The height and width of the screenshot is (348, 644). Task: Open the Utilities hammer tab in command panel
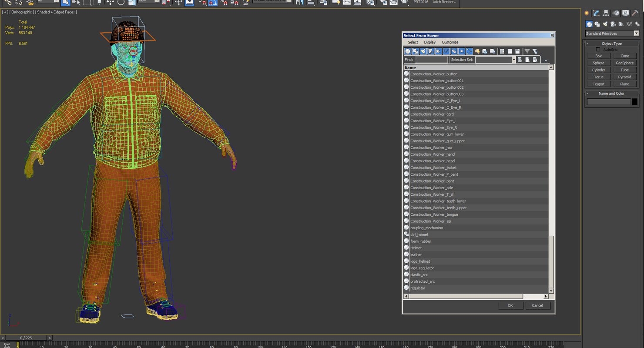coord(635,13)
